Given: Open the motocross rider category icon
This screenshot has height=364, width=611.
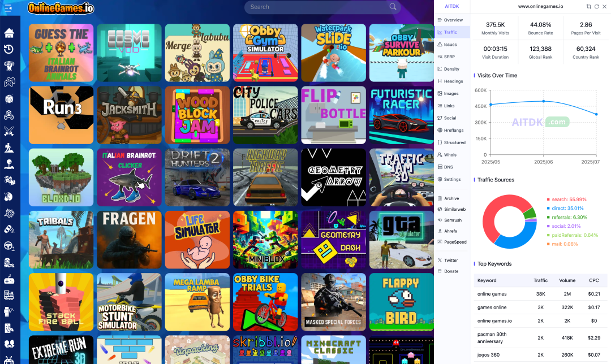Looking at the screenshot, I should pos(10,180).
